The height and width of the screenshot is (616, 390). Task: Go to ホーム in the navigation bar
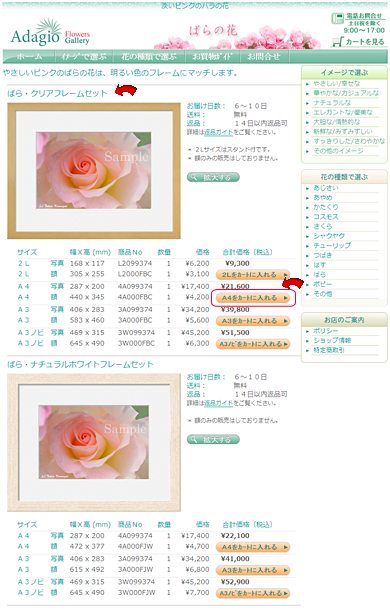click(29, 57)
